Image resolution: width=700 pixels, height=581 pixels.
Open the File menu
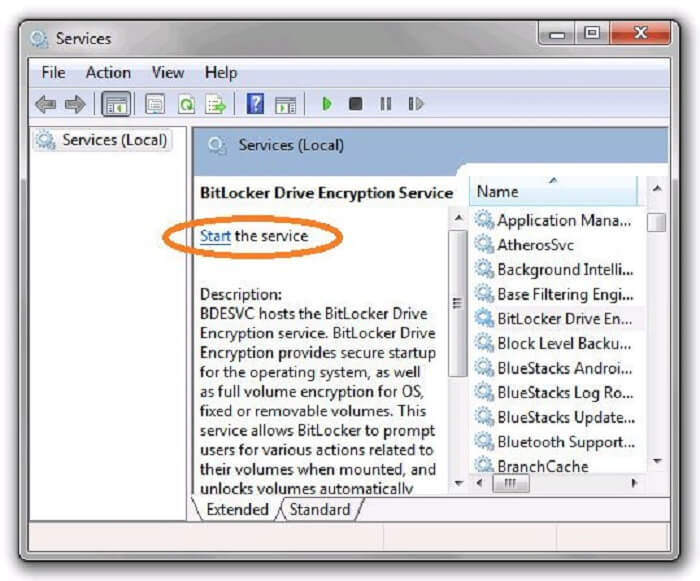point(54,72)
